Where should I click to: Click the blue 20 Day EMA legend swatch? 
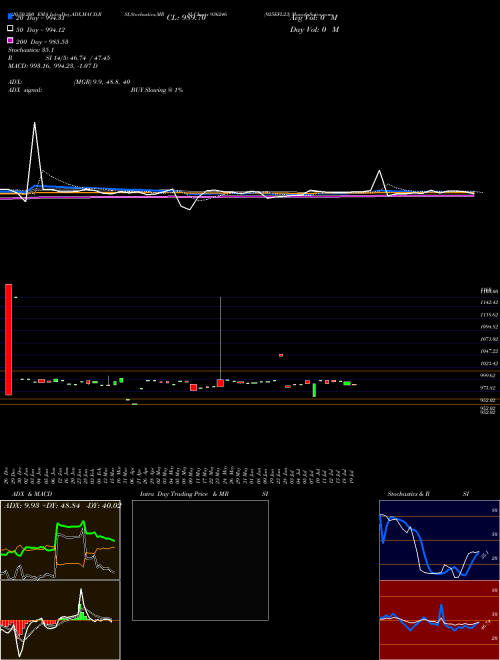click(10, 16)
